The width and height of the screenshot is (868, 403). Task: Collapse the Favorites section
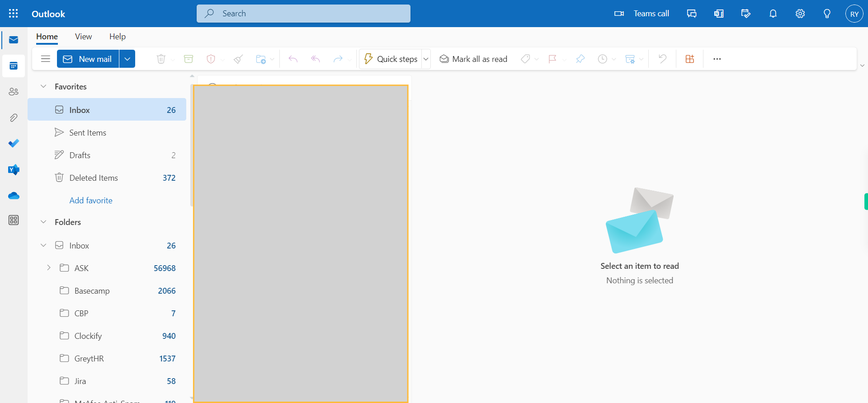click(x=43, y=86)
